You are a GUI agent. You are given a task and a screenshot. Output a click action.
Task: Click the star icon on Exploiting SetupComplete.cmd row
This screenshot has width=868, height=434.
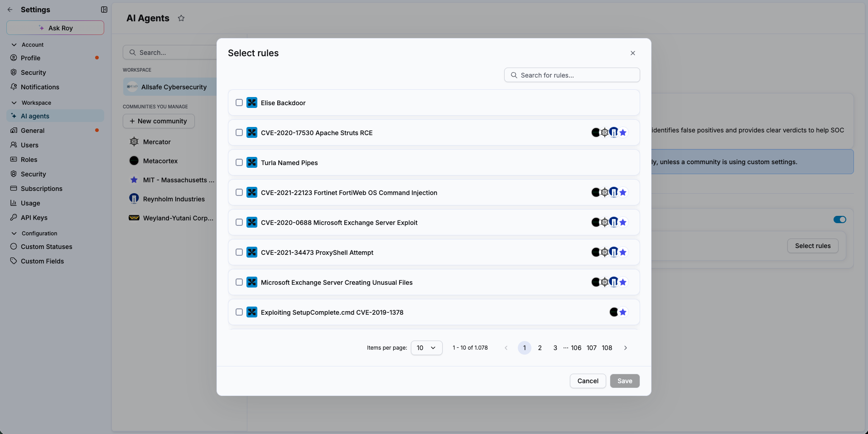(623, 312)
